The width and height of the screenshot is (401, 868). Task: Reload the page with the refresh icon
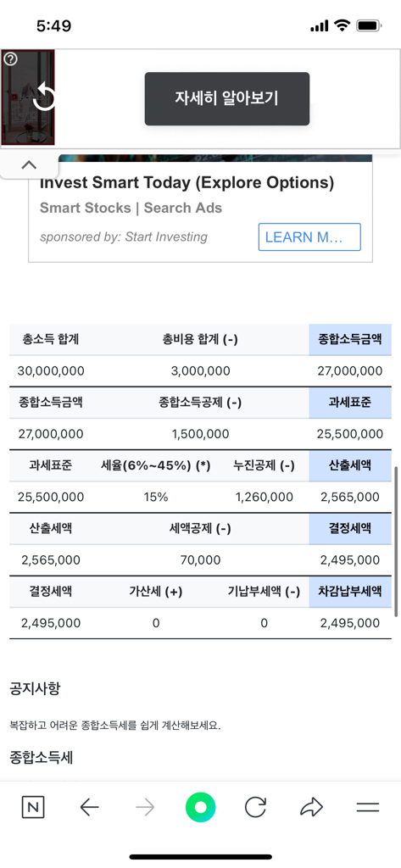click(255, 807)
